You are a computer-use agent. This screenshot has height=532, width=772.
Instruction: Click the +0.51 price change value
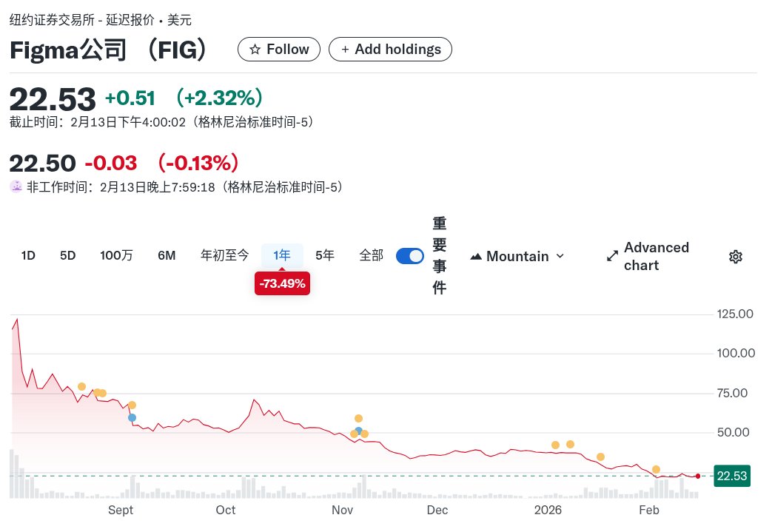(130, 98)
